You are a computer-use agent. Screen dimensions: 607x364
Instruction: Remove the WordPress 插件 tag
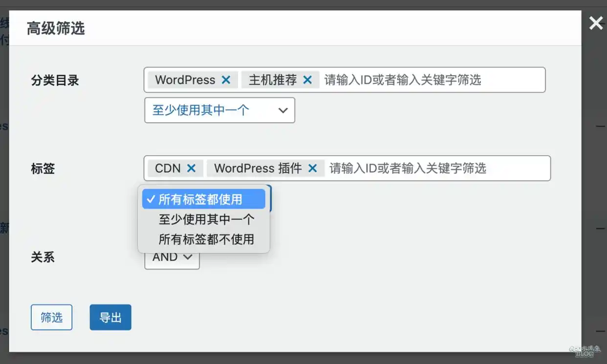click(312, 168)
